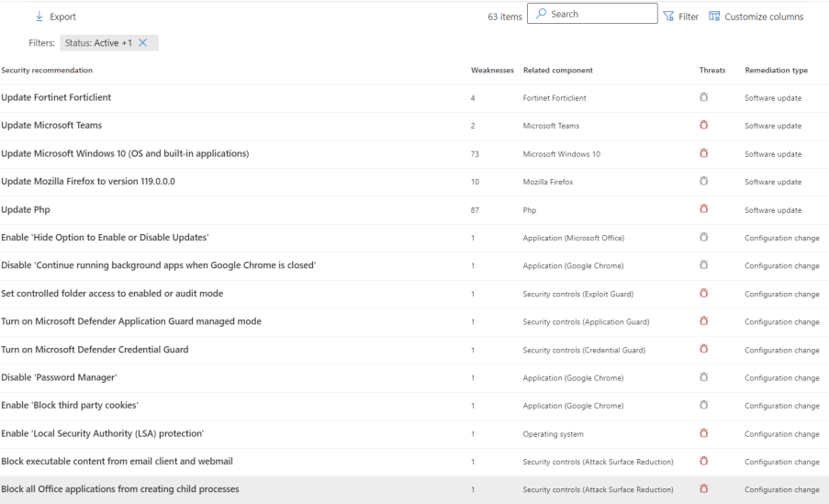
Task: Click threat icon for Disable 'Password Manager' row
Action: [704, 377]
